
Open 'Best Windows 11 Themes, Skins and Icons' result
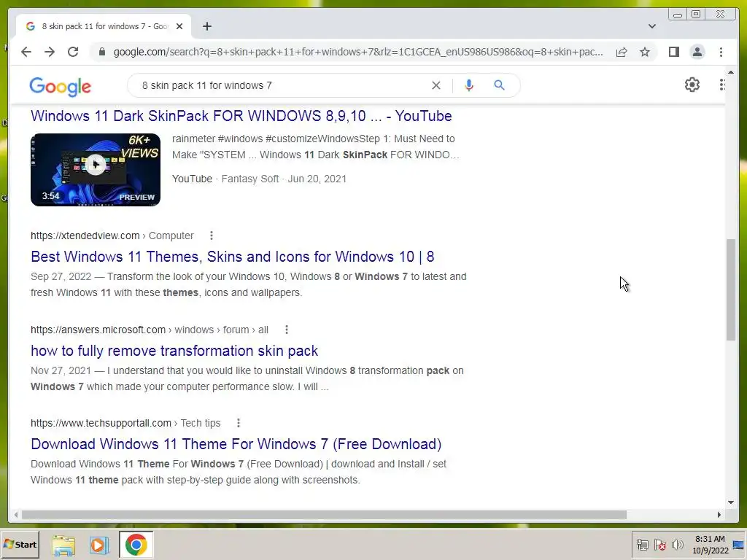pyautogui.click(x=233, y=257)
